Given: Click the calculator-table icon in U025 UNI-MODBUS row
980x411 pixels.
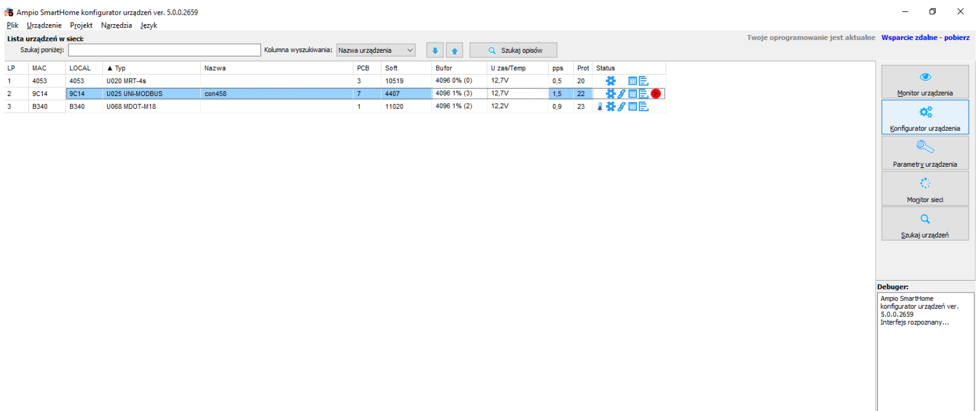Looking at the screenshot, I should click(x=633, y=94).
